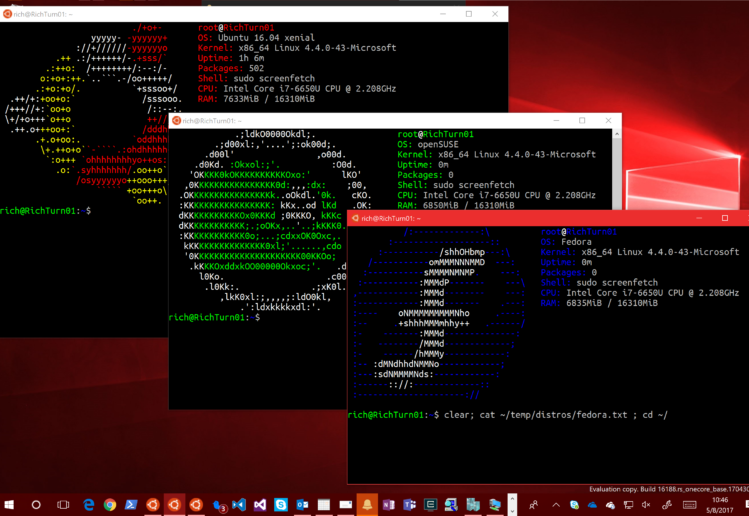
Task: Open Skype from the taskbar
Action: click(x=281, y=505)
